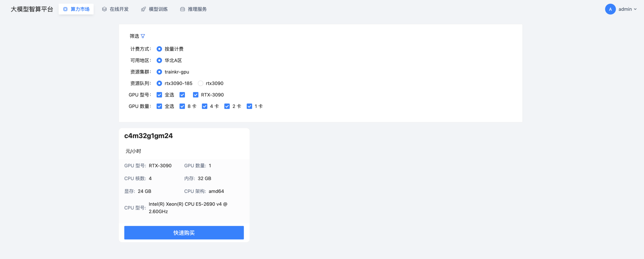Click the 大模型智算平台 title
644x259 pixels.
click(32, 9)
